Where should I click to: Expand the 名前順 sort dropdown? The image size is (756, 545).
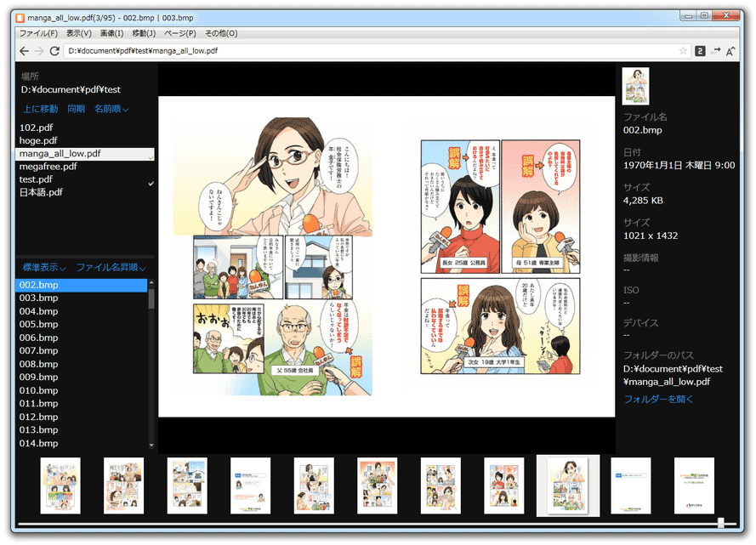pos(111,109)
